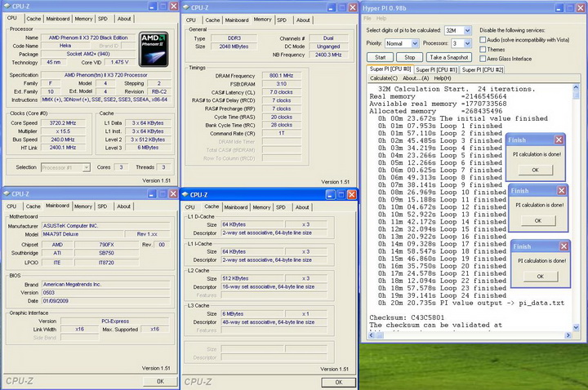Click OK in the CPU-Z Cache window
588x390 pixels.
[339, 382]
